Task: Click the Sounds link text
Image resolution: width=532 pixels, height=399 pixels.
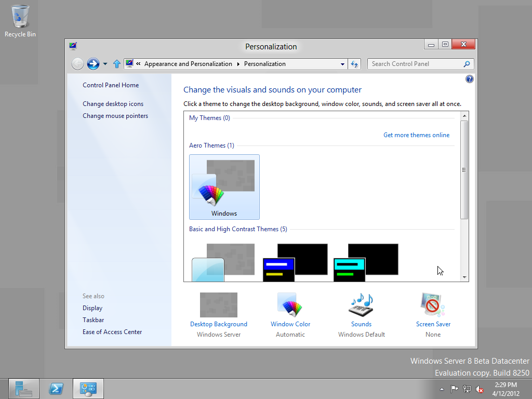Action: point(362,324)
